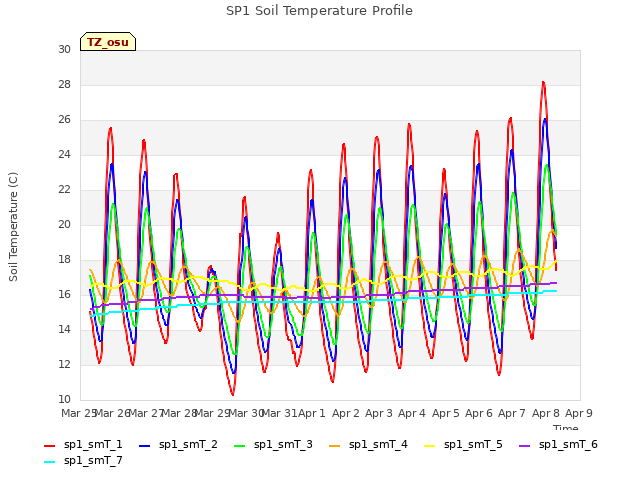Click the purple sp1_smT_6 legend swatch
640x480 pixels.
pyautogui.click(x=525, y=446)
